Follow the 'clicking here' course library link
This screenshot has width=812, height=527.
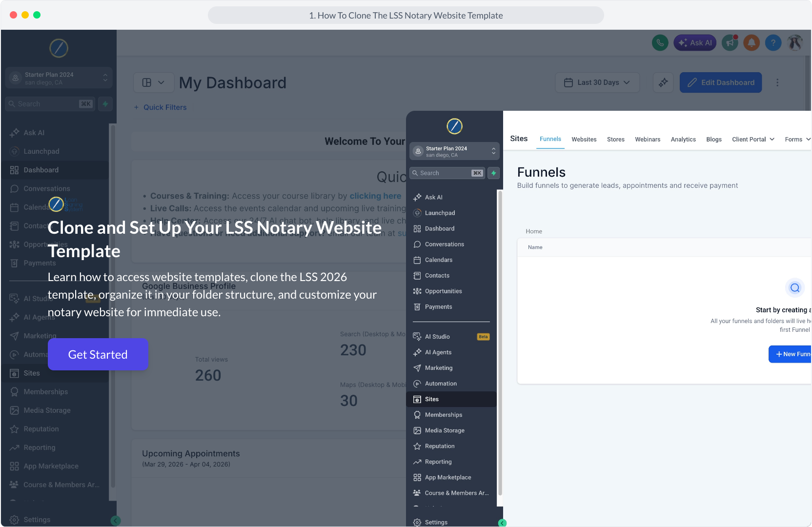point(375,196)
